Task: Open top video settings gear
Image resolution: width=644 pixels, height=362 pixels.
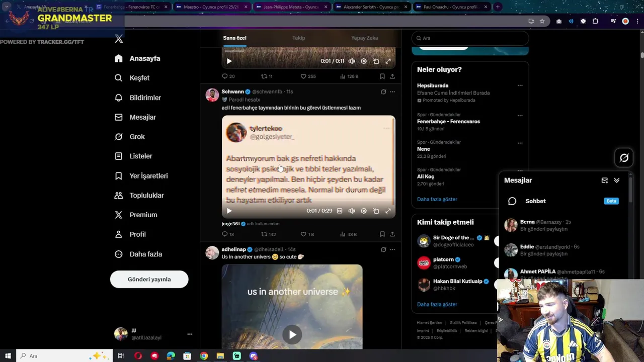Action: coord(364,61)
